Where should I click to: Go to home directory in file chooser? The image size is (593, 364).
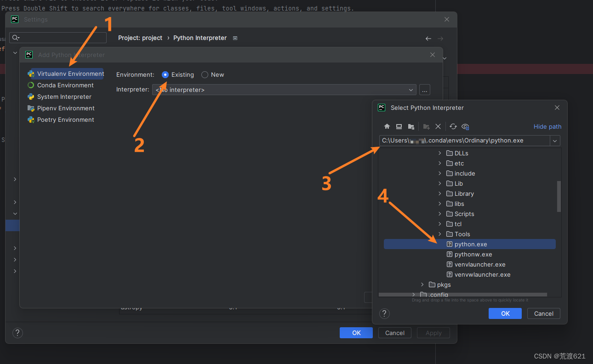(387, 126)
